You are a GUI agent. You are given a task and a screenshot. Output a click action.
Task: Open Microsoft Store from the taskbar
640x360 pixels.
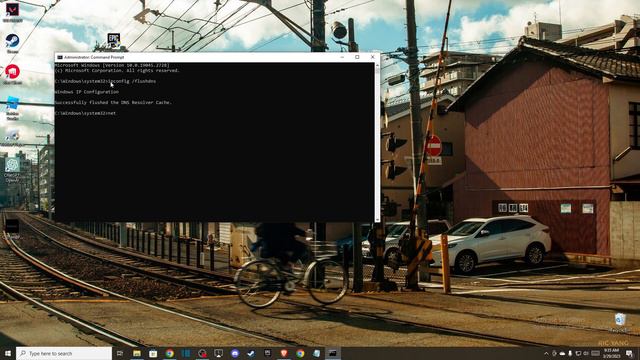coord(153,353)
